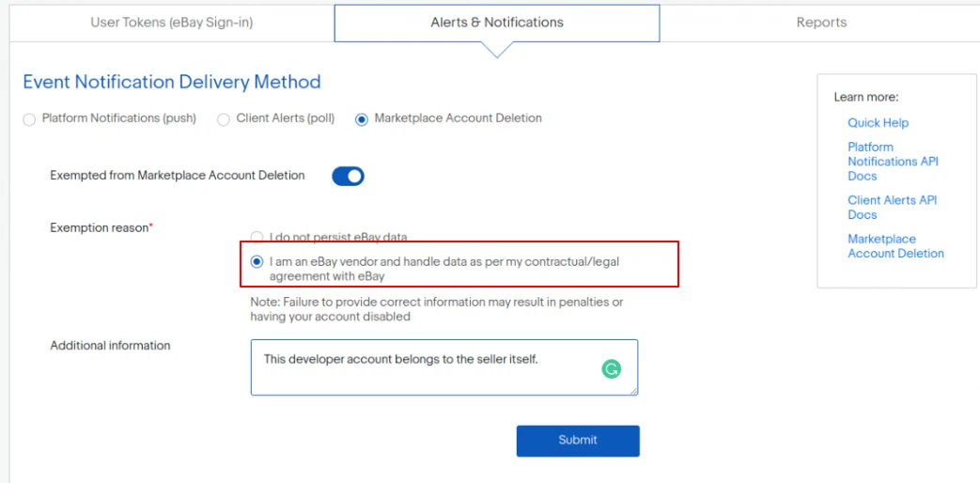Switch to the Reports tab
The image size is (980, 483).
(x=821, y=23)
